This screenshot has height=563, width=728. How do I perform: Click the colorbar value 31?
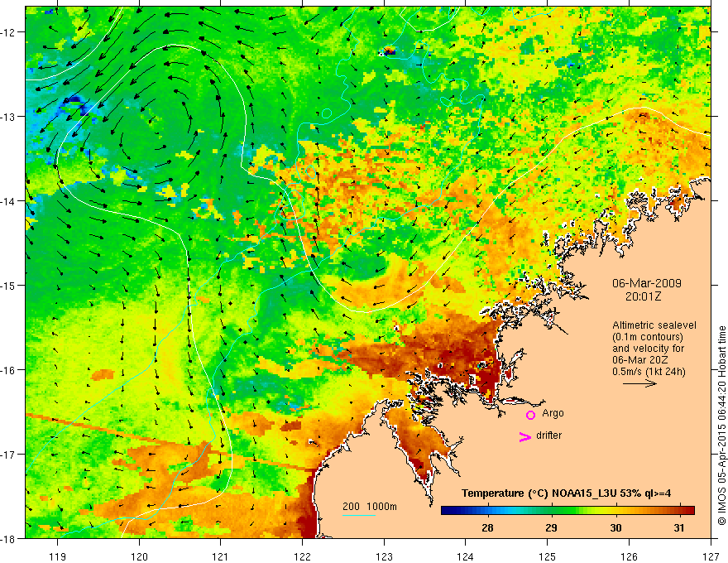pyautogui.click(x=679, y=527)
